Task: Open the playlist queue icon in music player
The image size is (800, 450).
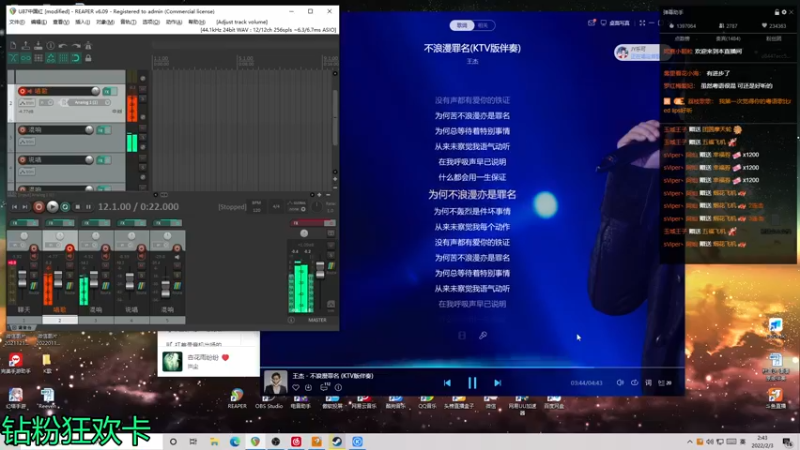Action: [x=664, y=383]
